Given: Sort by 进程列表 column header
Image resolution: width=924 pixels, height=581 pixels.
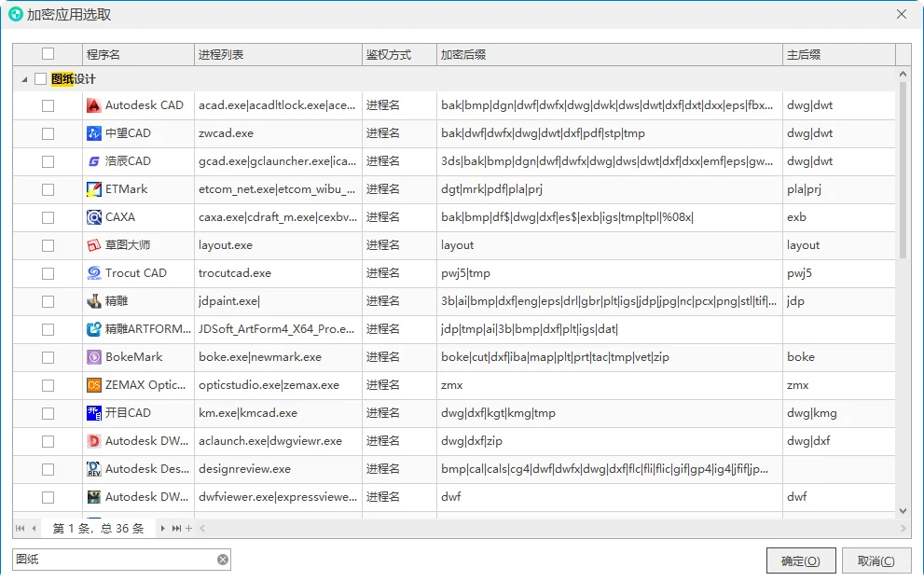Looking at the screenshot, I should coord(278,55).
